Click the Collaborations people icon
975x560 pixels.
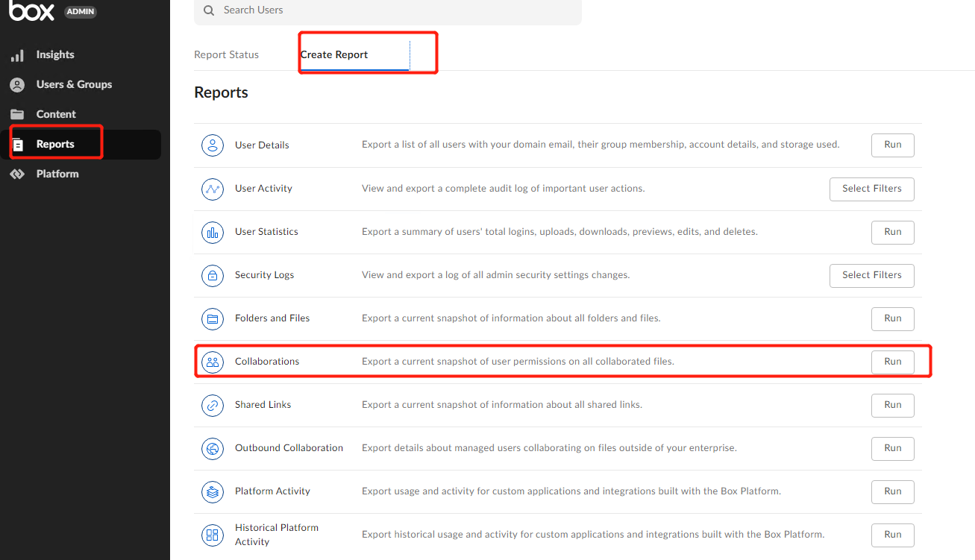pyautogui.click(x=213, y=362)
